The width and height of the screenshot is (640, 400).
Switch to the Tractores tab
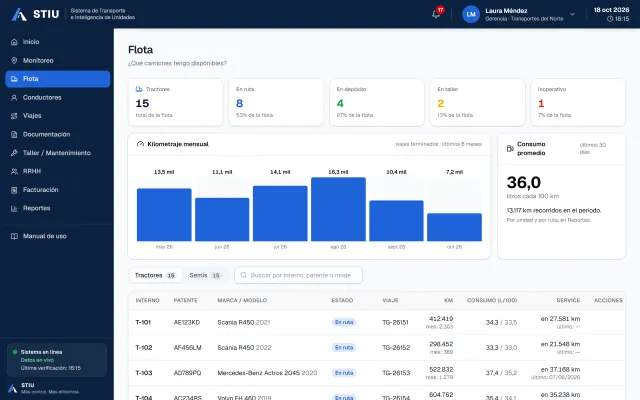coord(155,275)
